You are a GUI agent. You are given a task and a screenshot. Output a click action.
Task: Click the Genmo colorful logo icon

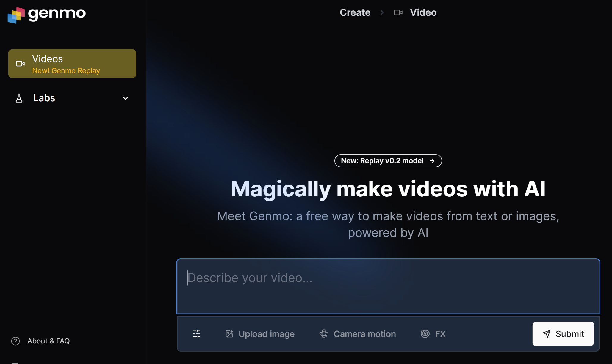point(16,15)
